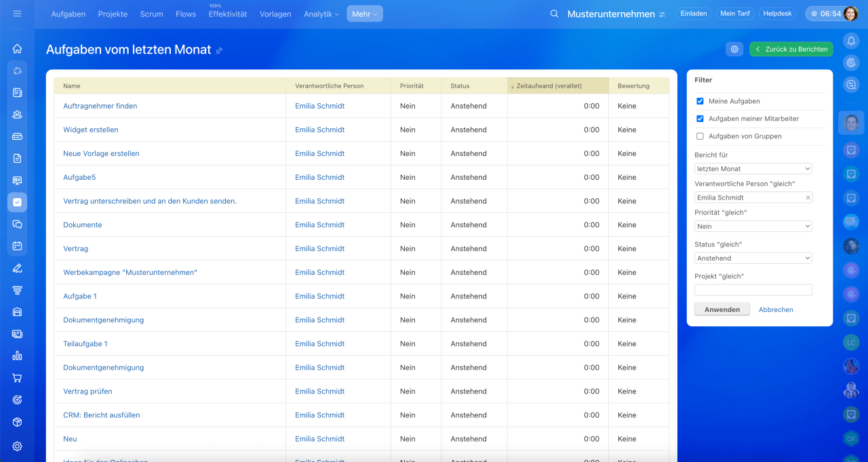
Task: Click the home icon in left sidebar
Action: 17,49
